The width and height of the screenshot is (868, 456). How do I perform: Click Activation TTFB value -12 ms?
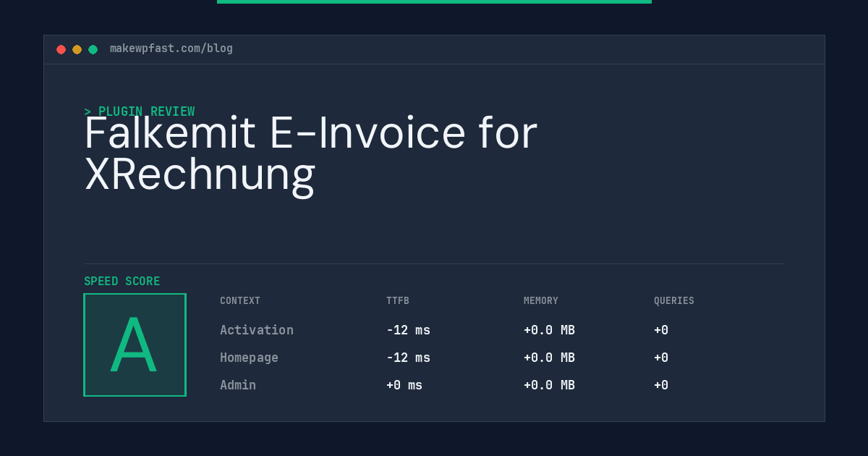click(x=408, y=330)
